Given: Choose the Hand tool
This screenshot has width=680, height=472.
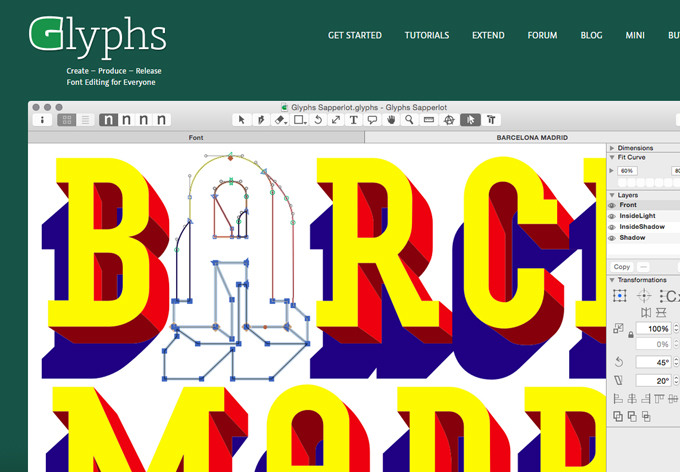Looking at the screenshot, I should 391,120.
